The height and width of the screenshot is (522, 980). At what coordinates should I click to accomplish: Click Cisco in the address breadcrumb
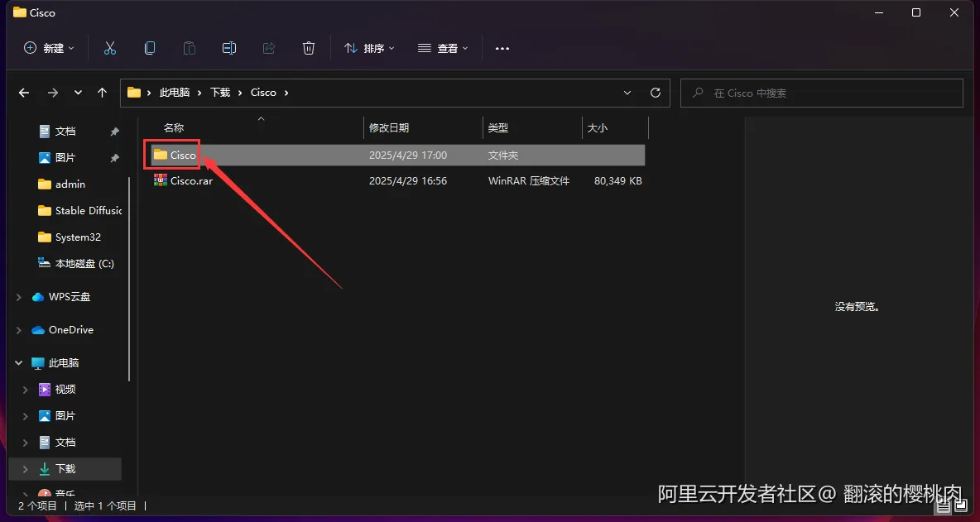tap(263, 93)
